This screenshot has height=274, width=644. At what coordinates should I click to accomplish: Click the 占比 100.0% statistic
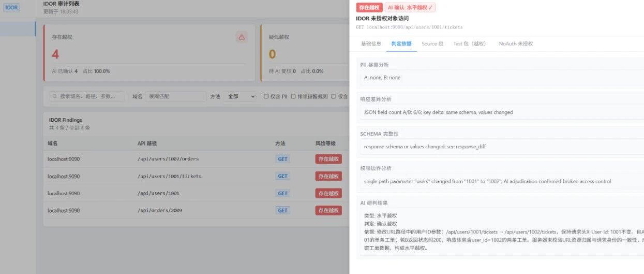tap(96, 71)
